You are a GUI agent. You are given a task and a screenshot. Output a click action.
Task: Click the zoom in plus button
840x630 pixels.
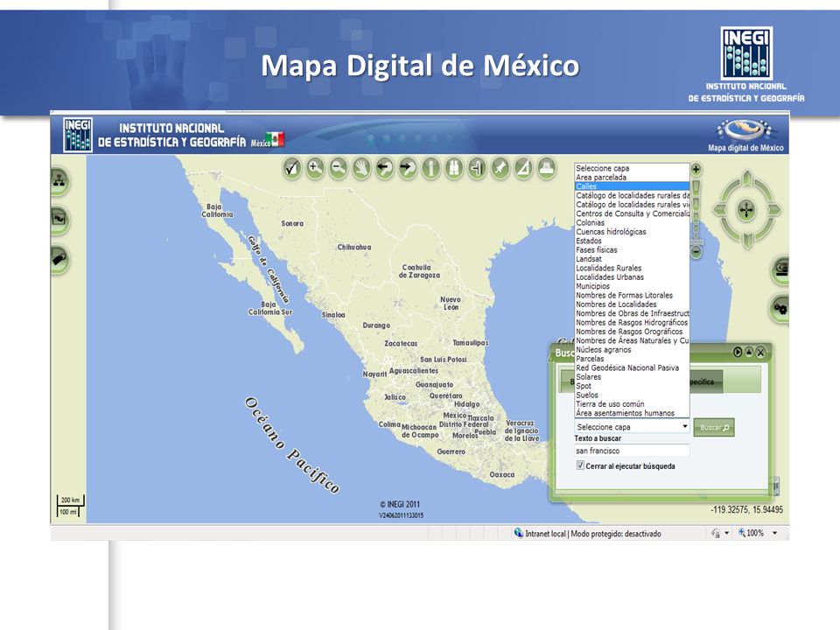click(x=696, y=170)
